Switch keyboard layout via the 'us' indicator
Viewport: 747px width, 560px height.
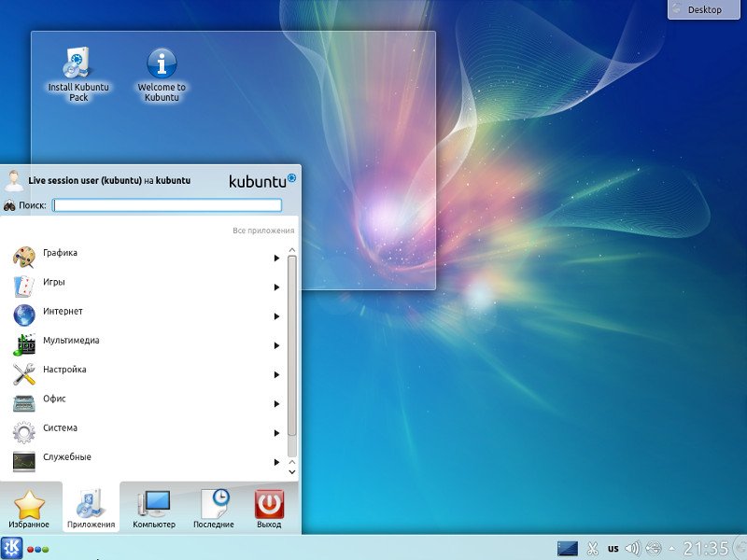point(613,548)
